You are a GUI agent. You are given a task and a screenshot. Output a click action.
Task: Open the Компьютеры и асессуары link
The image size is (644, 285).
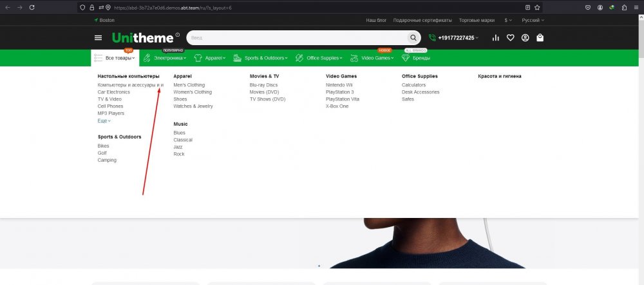click(x=131, y=84)
